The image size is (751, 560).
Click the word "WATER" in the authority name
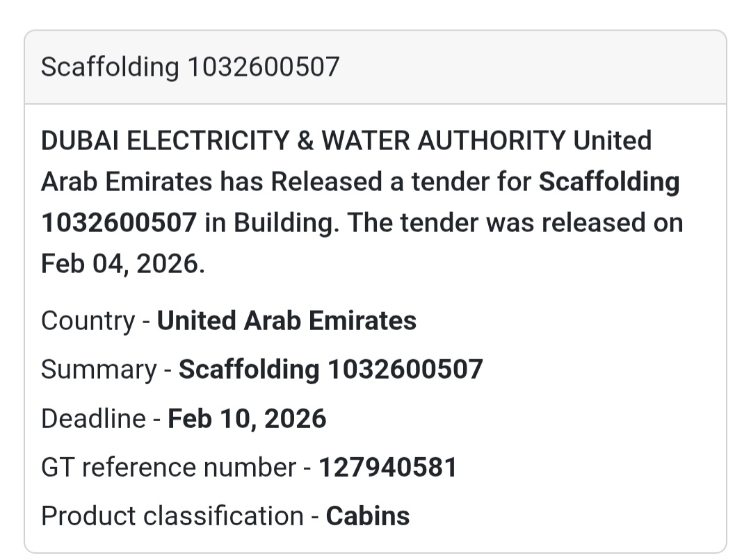[x=365, y=141]
